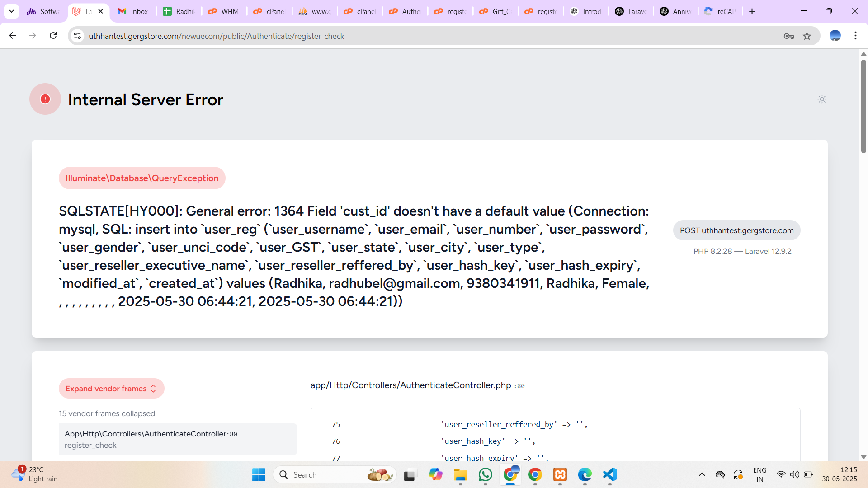Click the site information icon in address bar
The width and height of the screenshot is (868, 488).
(x=78, y=36)
